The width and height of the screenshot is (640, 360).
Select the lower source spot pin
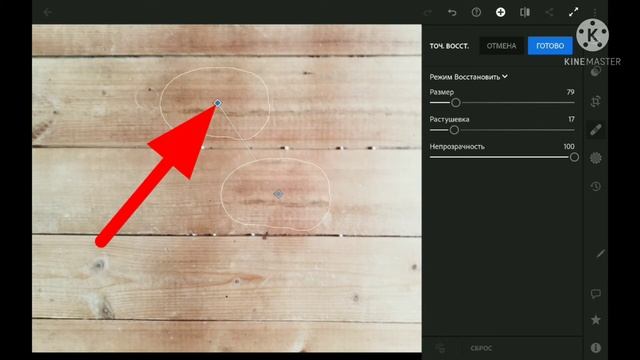point(278,194)
